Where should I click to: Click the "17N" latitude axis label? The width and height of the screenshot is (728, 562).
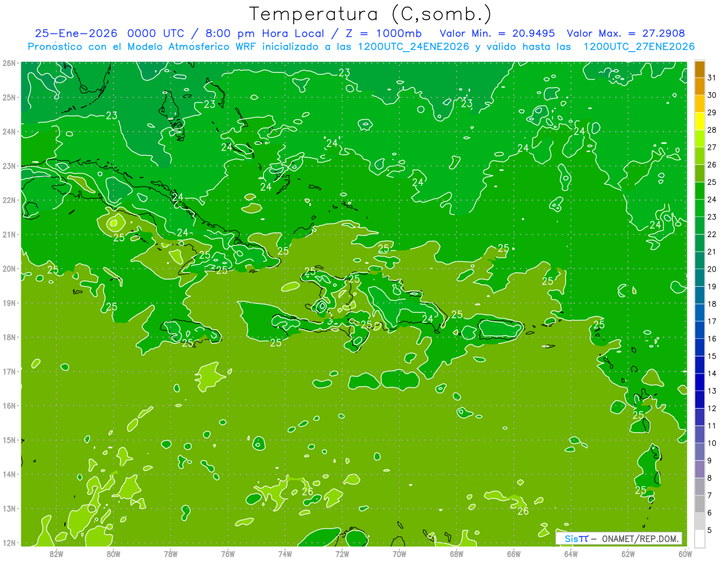(8, 371)
